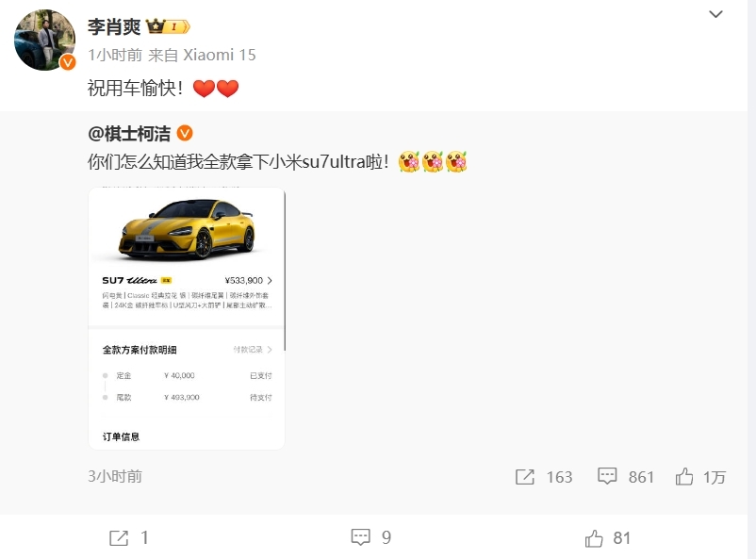
Task: Click the 1小时前 post timestamp
Action: tap(115, 55)
